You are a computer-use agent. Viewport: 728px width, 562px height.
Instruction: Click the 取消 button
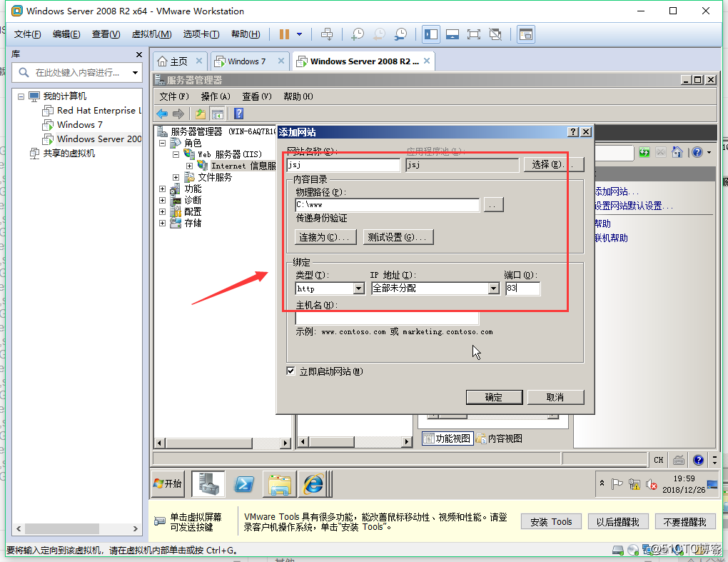click(555, 397)
